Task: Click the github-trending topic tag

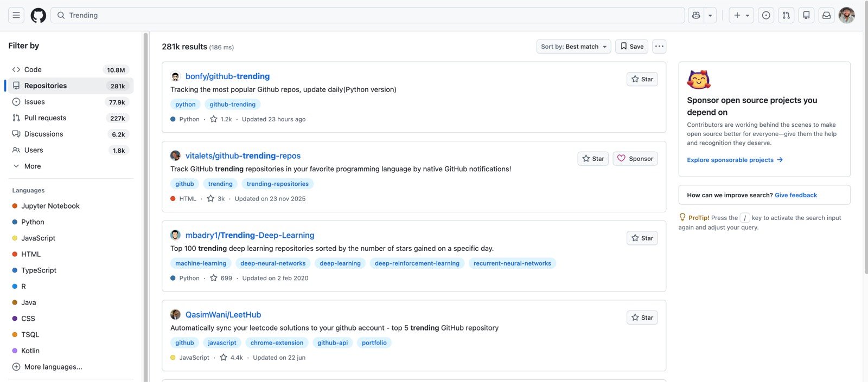Action: coord(232,105)
